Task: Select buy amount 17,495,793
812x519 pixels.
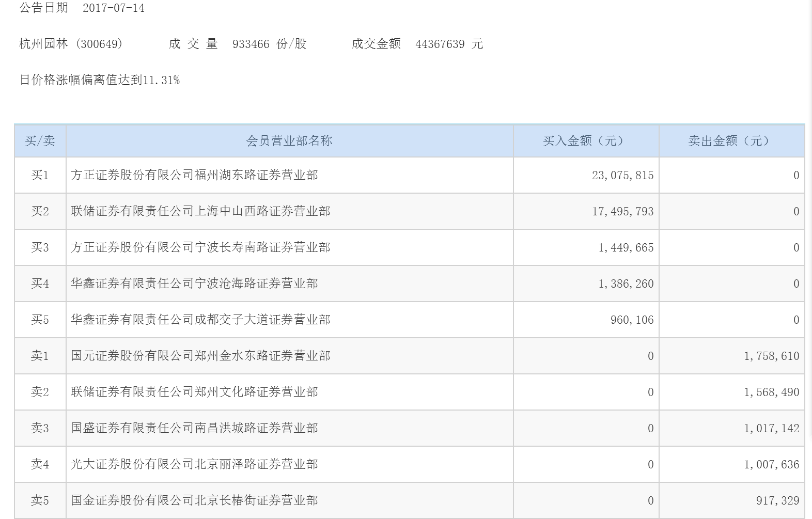Action: click(623, 212)
